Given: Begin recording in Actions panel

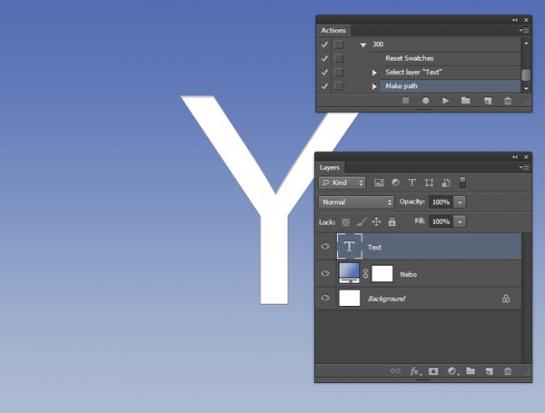Looking at the screenshot, I should coord(425,101).
